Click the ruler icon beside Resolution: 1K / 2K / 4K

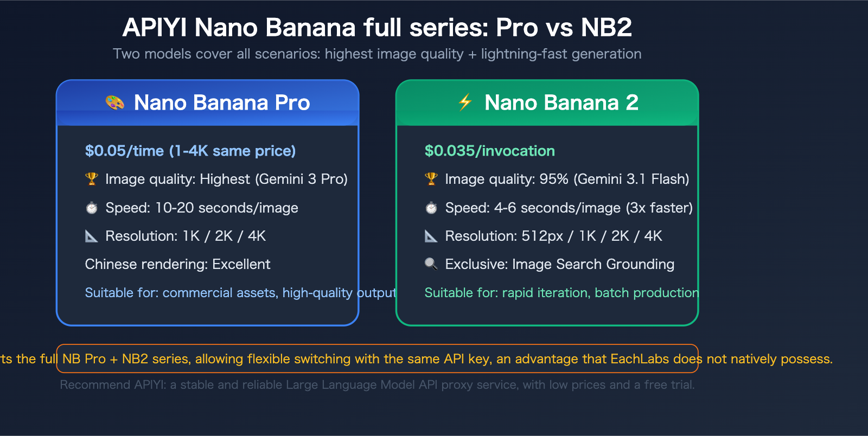[92, 236]
